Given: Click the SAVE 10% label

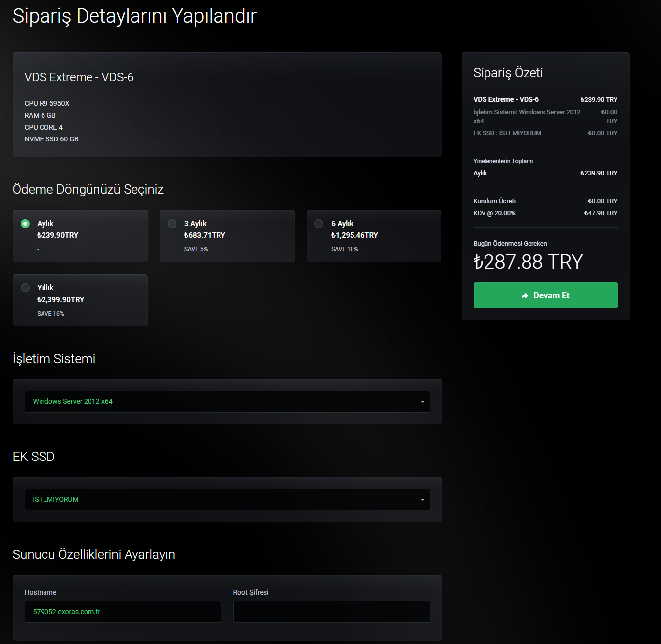Looking at the screenshot, I should click(345, 249).
